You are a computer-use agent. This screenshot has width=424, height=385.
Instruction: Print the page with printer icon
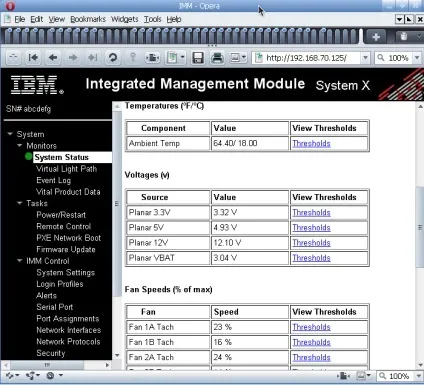pos(217,58)
